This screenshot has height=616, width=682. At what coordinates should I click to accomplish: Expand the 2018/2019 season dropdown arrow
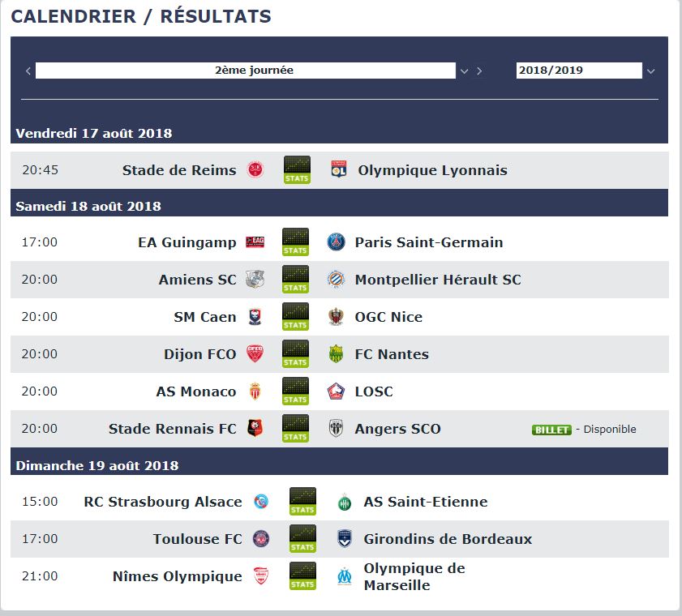650,71
